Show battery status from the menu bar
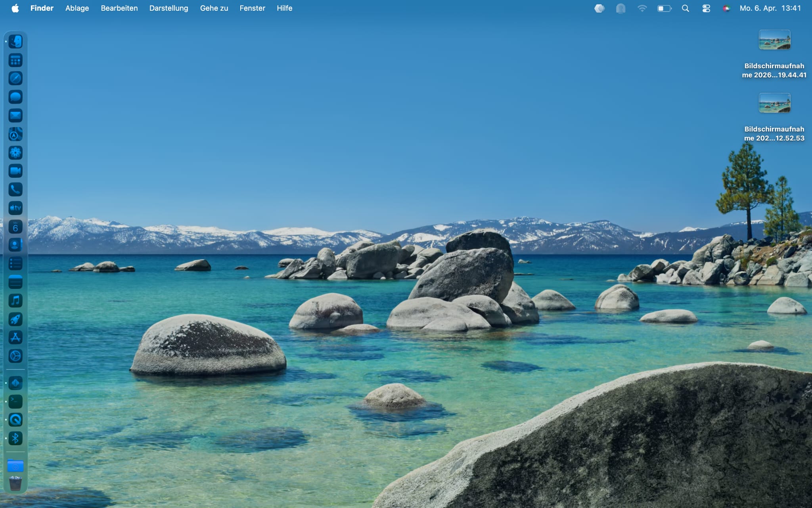The height and width of the screenshot is (508, 812). [663, 8]
